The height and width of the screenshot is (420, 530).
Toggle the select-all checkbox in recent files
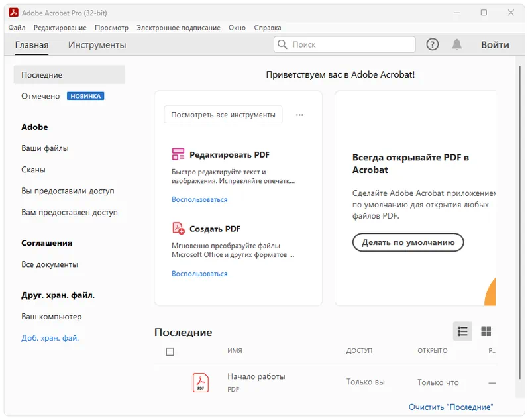coord(170,352)
